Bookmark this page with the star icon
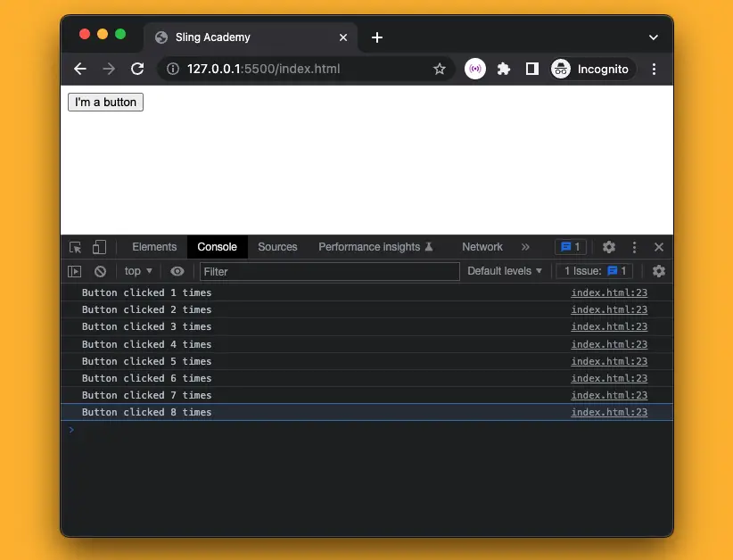 439,70
